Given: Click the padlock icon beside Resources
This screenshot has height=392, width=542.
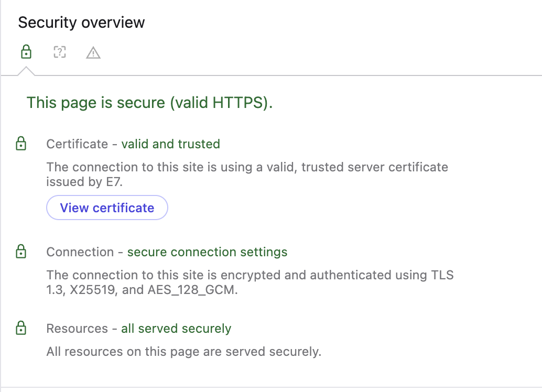Looking at the screenshot, I should click(x=21, y=329).
